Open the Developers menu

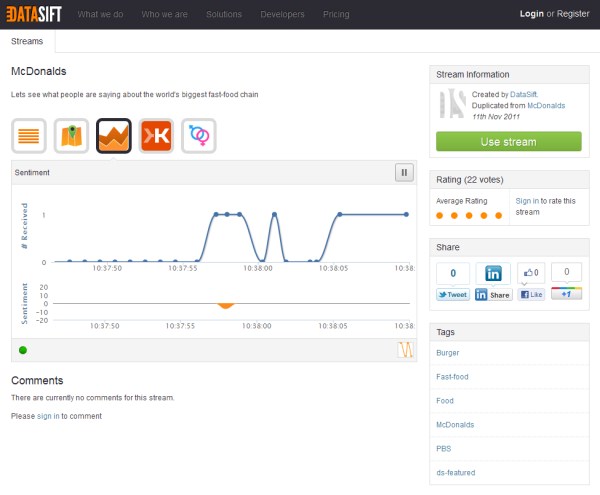click(x=282, y=14)
